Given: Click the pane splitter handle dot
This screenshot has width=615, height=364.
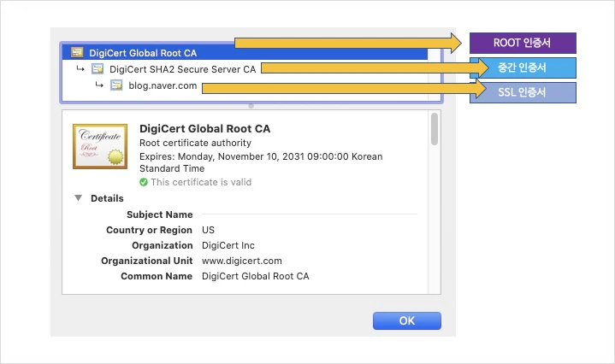Looking at the screenshot, I should [x=251, y=106].
